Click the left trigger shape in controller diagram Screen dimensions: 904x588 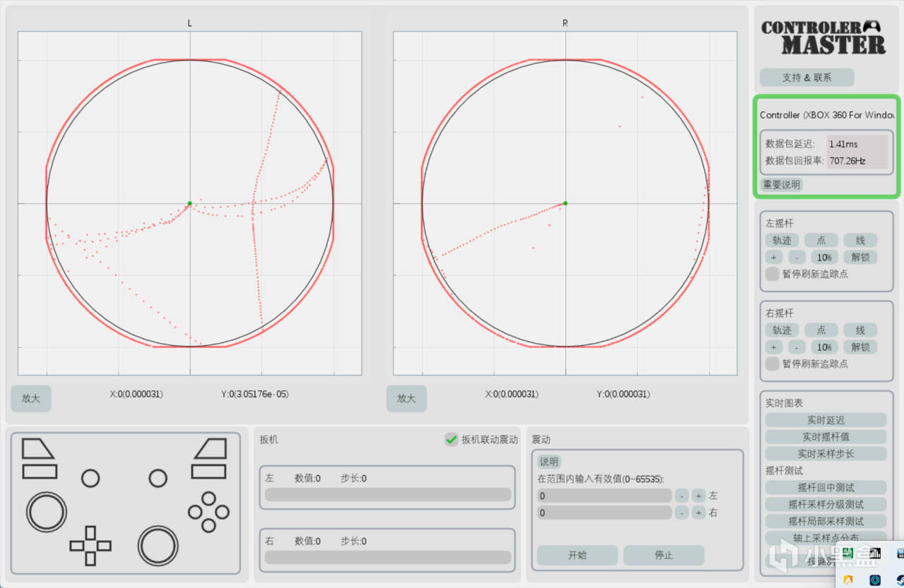(x=37, y=448)
